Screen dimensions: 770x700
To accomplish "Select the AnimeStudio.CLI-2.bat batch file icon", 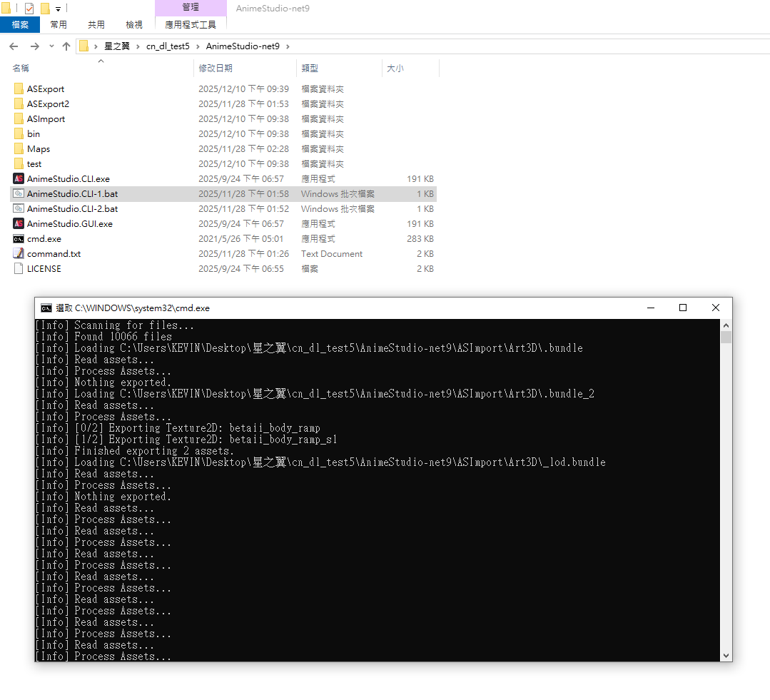I will pos(19,209).
